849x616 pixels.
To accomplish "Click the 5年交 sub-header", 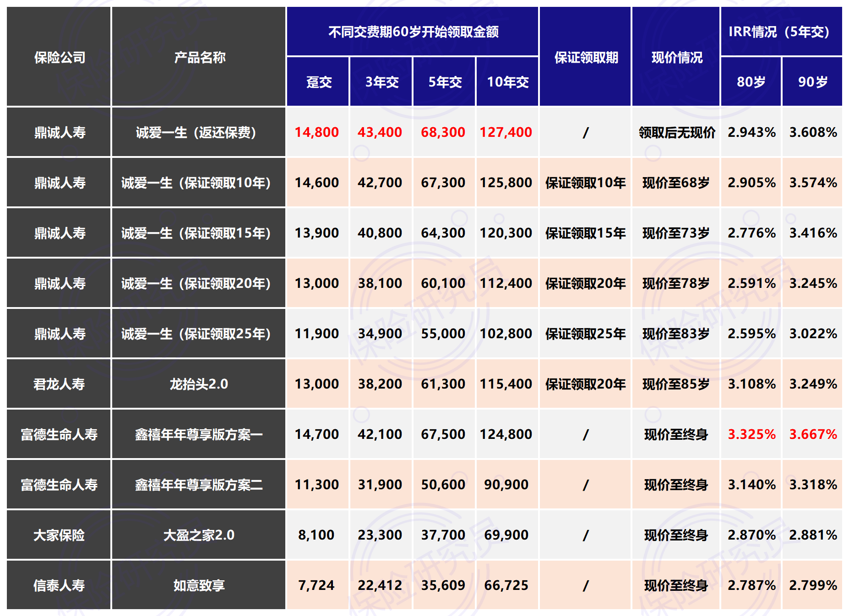I will coord(444,82).
